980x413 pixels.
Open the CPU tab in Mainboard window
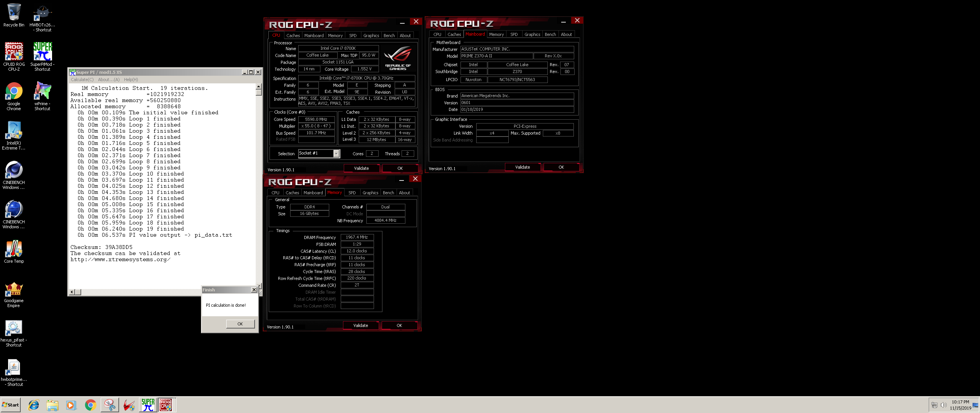pos(437,34)
